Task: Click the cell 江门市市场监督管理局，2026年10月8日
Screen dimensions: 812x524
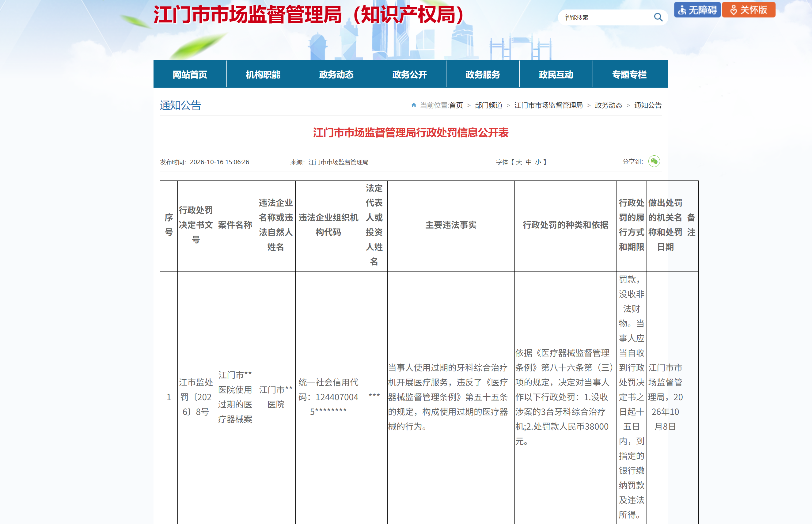Action: pos(665,397)
